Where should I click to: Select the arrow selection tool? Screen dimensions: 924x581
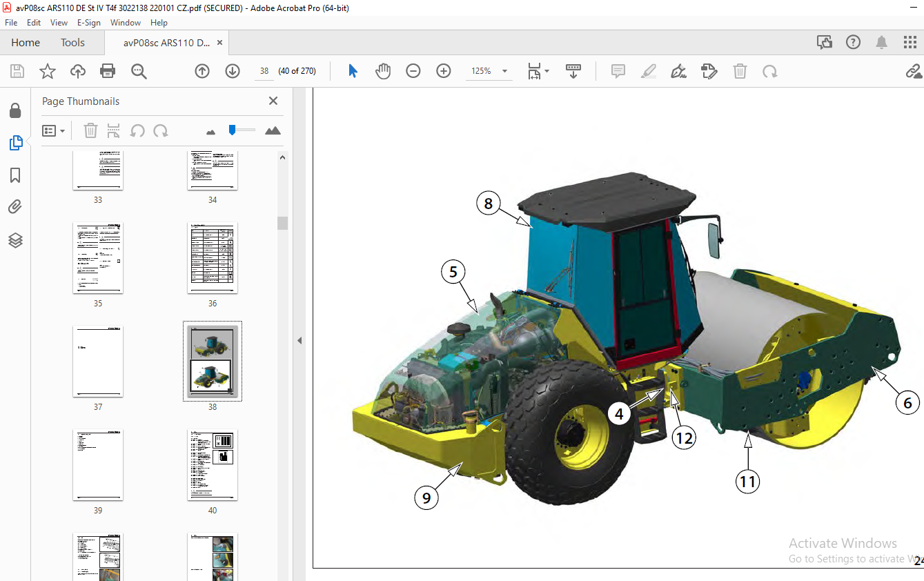pyautogui.click(x=353, y=71)
